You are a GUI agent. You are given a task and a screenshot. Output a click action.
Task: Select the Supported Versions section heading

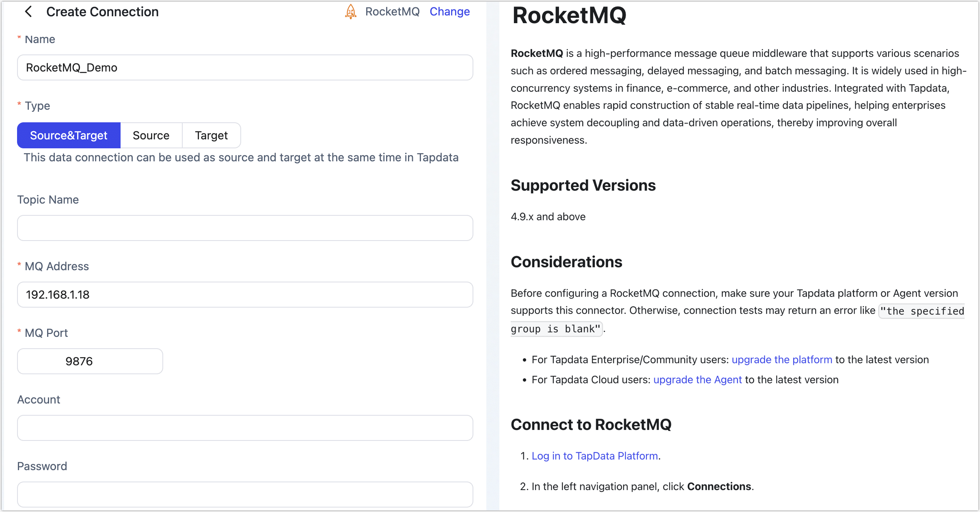pos(583,185)
